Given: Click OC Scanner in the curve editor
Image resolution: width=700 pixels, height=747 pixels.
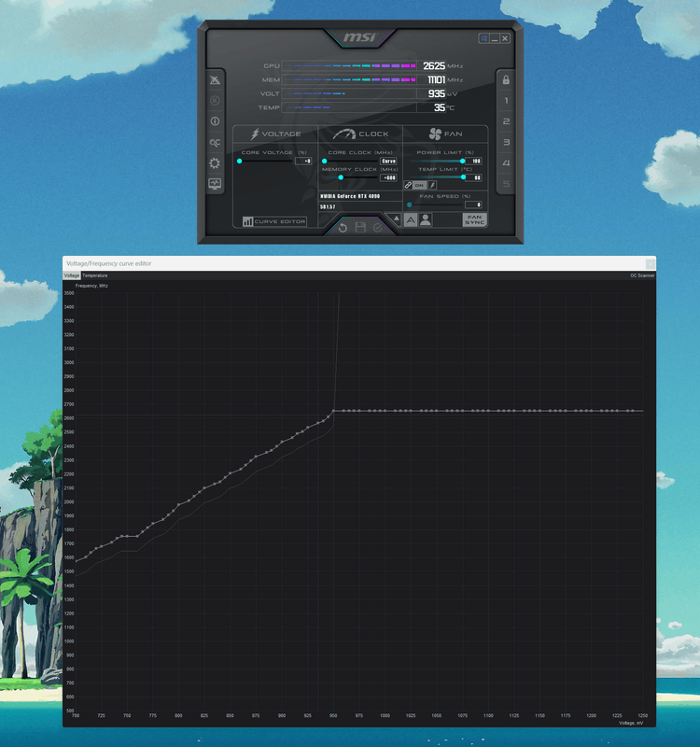Looking at the screenshot, I should coord(642,275).
